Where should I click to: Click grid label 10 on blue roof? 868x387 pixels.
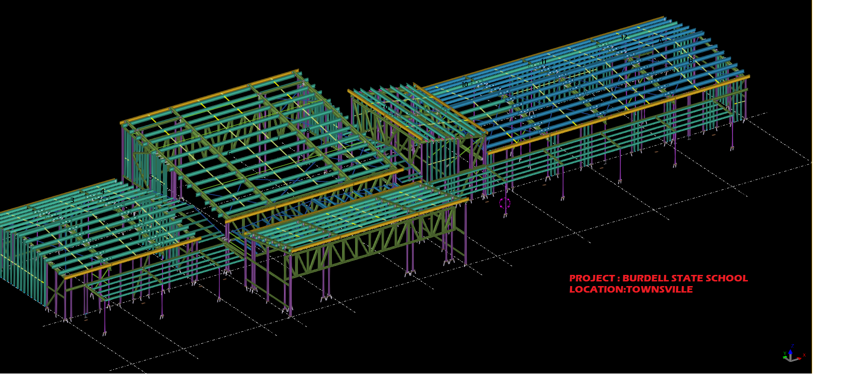pyautogui.click(x=464, y=85)
